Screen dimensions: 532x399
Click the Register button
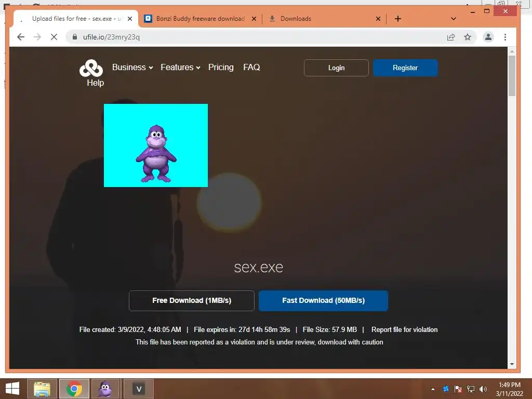[x=405, y=68]
